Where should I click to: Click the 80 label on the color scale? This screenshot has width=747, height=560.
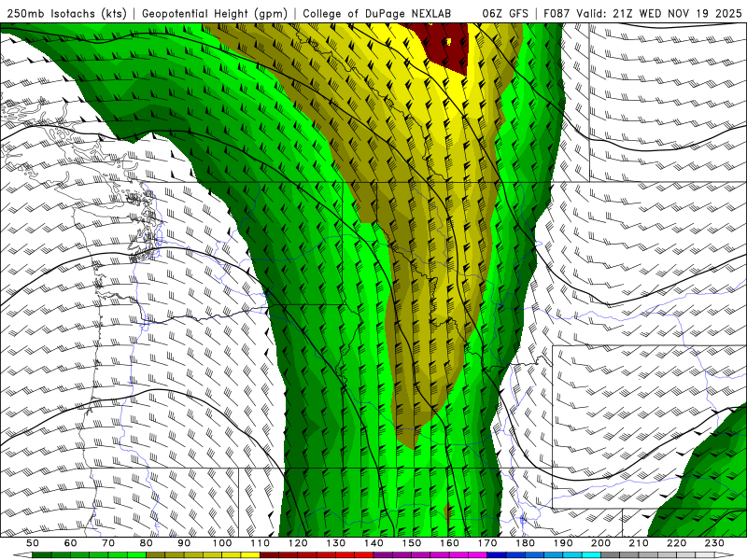[x=147, y=543]
